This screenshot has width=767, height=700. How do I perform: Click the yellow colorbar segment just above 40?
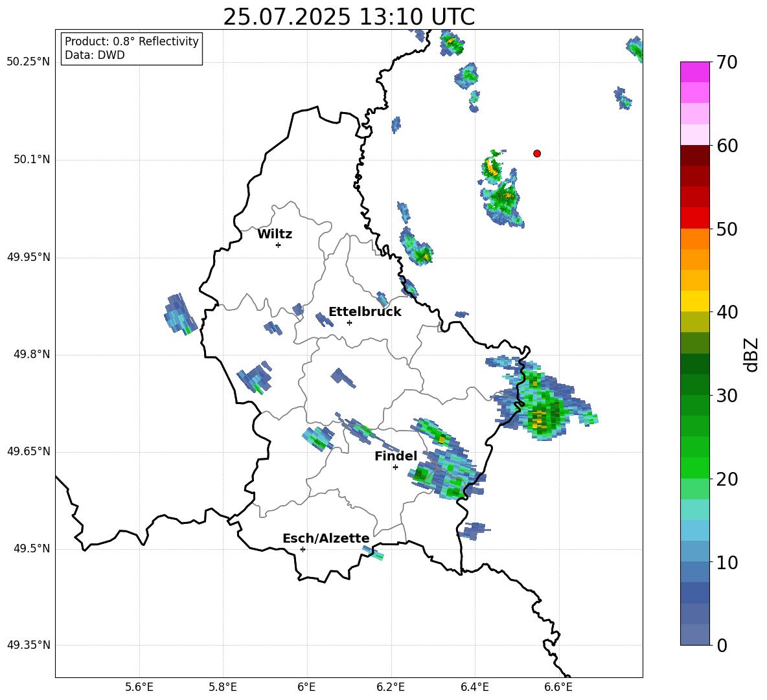(694, 301)
